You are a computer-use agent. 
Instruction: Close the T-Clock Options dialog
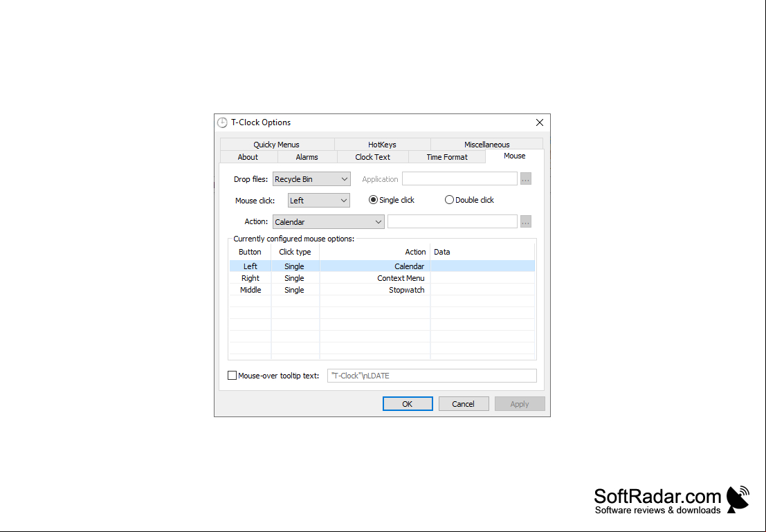[x=539, y=122]
